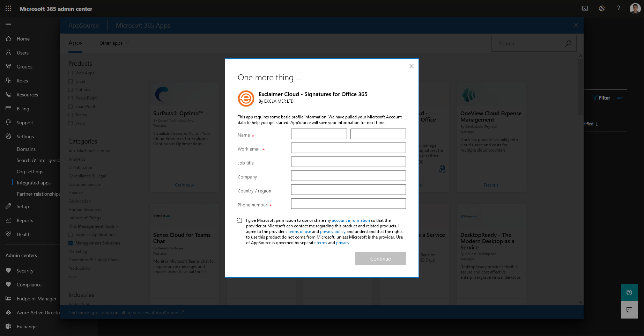Click the search magnifier icon

(568, 44)
